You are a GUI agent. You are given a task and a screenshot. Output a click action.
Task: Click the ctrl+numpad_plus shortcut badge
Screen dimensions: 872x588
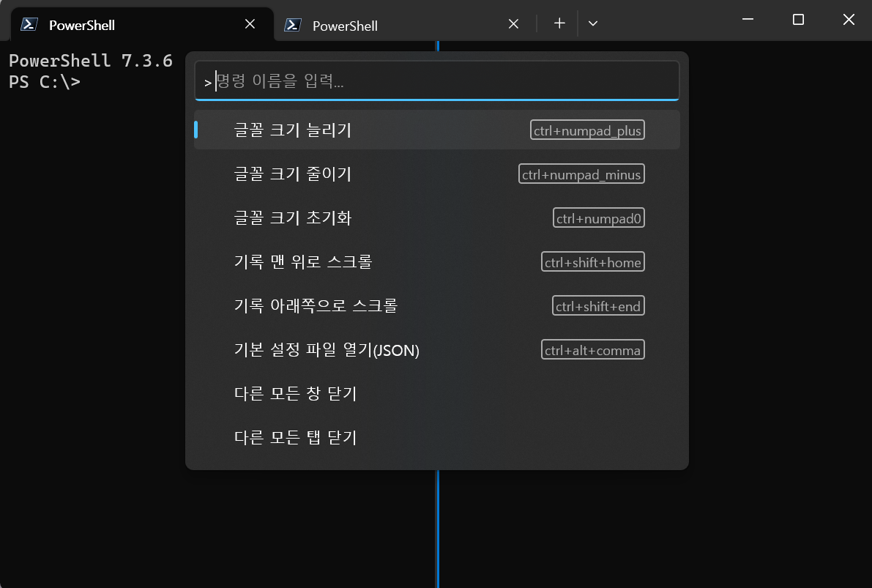point(587,130)
